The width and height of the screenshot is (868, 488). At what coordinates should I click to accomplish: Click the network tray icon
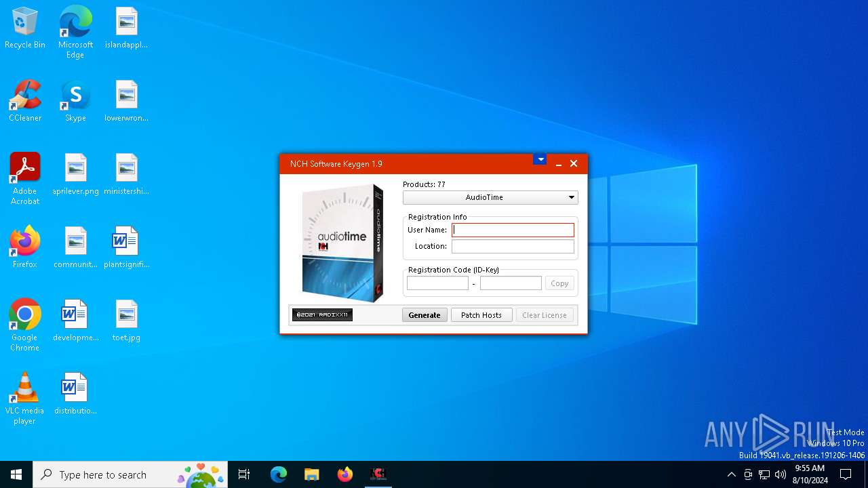tap(764, 474)
